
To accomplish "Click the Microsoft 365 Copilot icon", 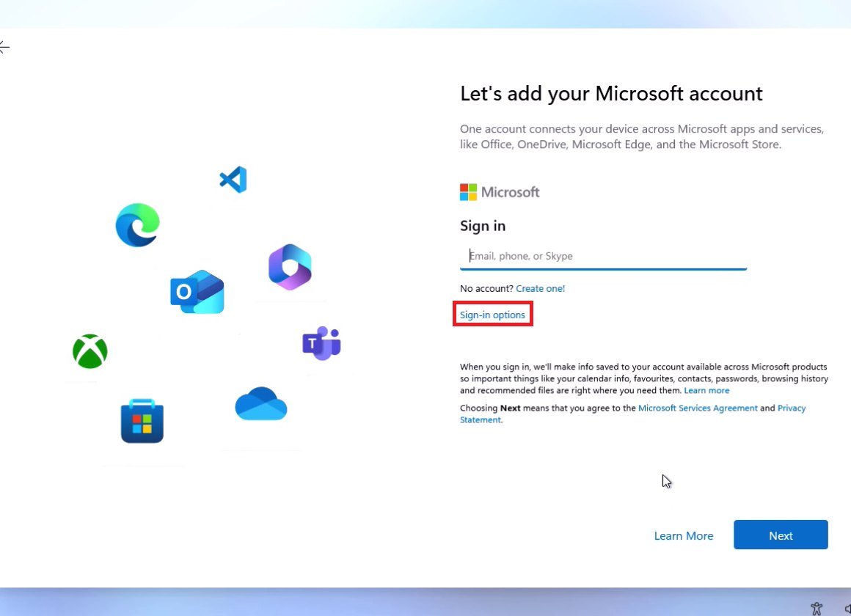I will (x=290, y=267).
